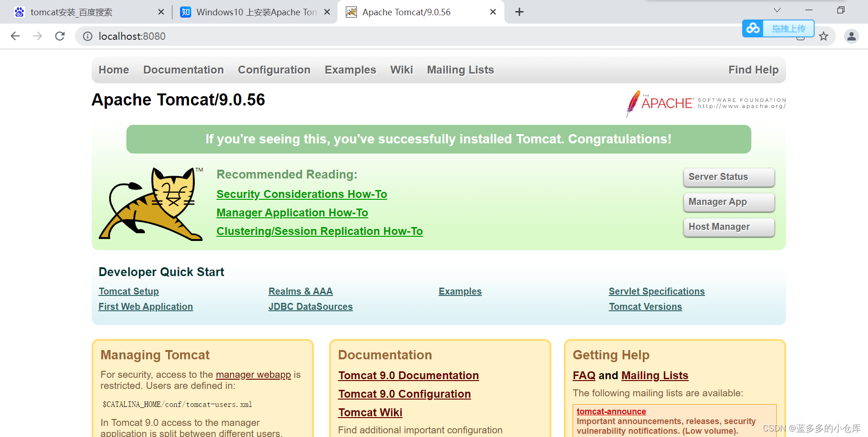868x437 pixels.
Task: Click the browser forward arrow
Action: coord(37,36)
